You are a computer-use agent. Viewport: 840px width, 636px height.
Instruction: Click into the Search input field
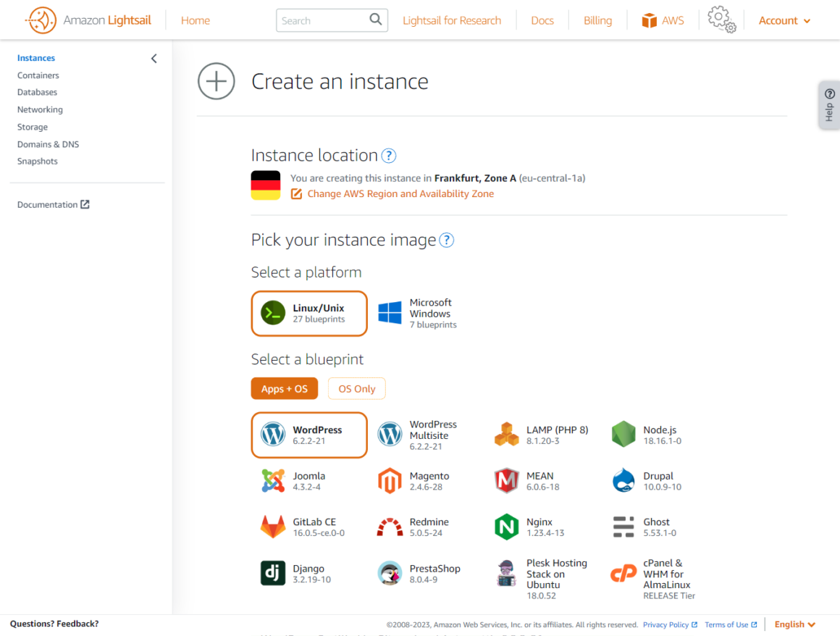click(321, 20)
